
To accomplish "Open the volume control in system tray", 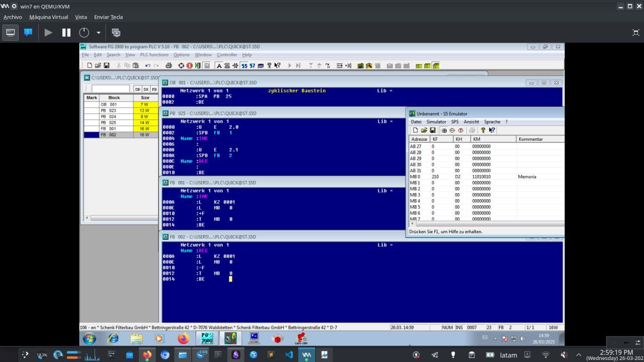I will pyautogui.click(x=524, y=337).
